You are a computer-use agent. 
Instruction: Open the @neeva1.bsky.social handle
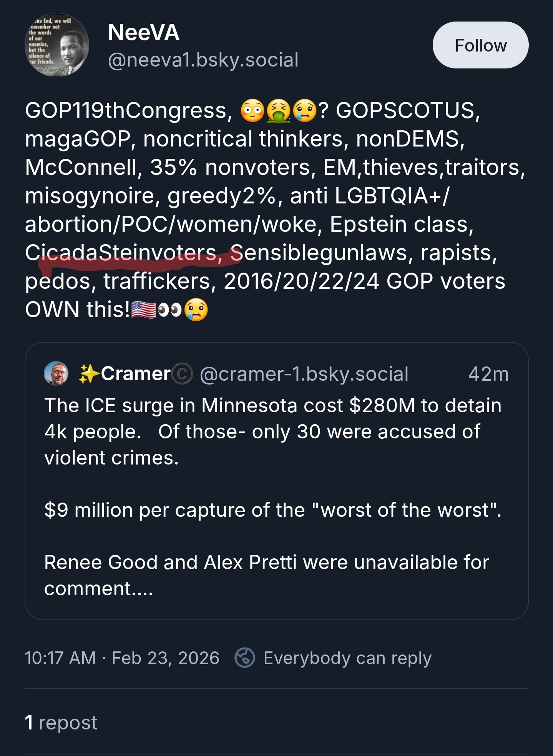coord(203,60)
